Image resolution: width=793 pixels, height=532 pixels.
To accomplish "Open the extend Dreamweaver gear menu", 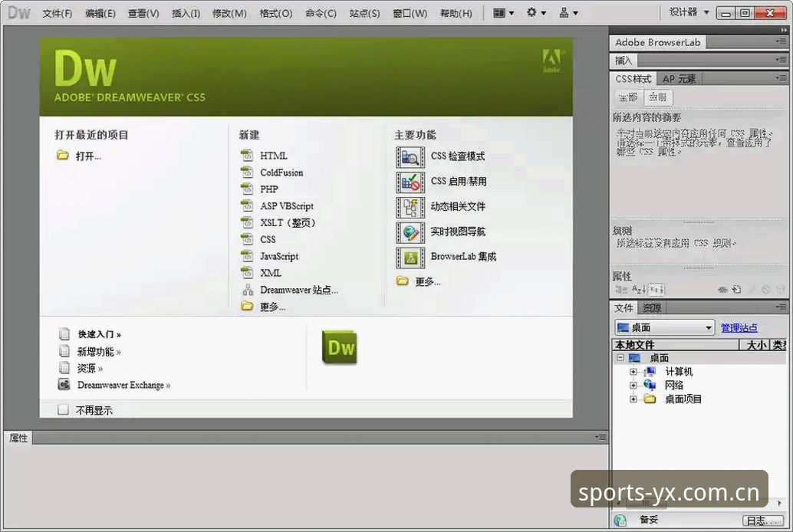I will 535,12.
